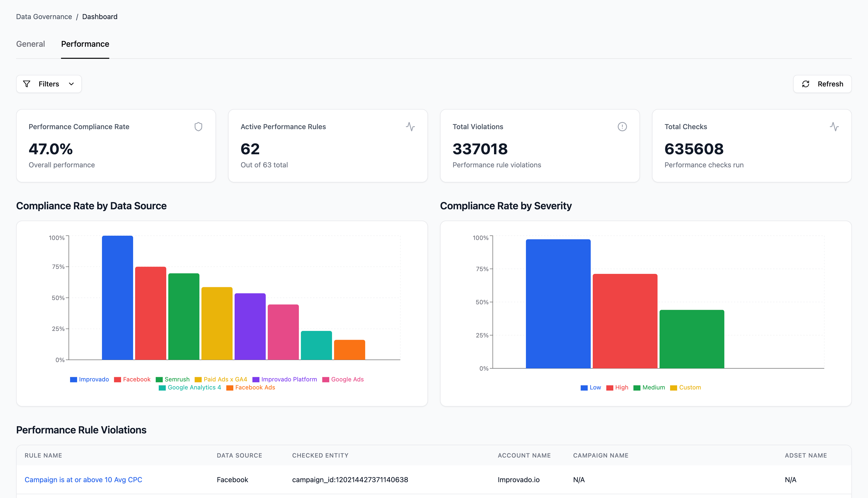Toggle the Facebook Ads legend entry
This screenshot has height=498, width=868.
coord(251,387)
